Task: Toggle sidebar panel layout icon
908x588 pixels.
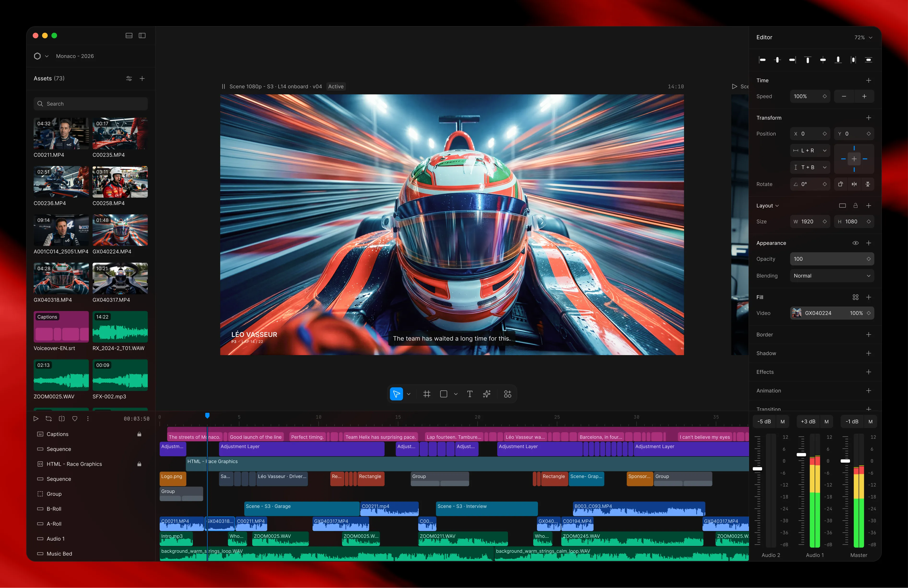Action: coord(142,35)
